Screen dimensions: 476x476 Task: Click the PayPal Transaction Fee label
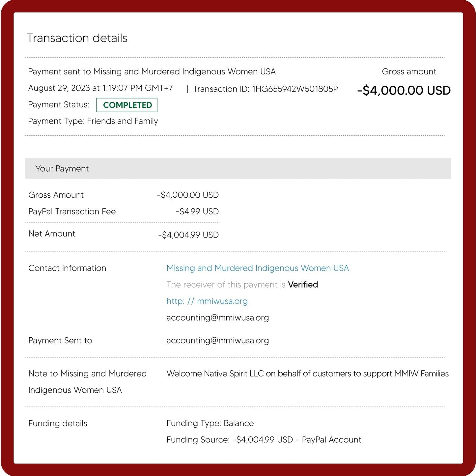tap(72, 211)
